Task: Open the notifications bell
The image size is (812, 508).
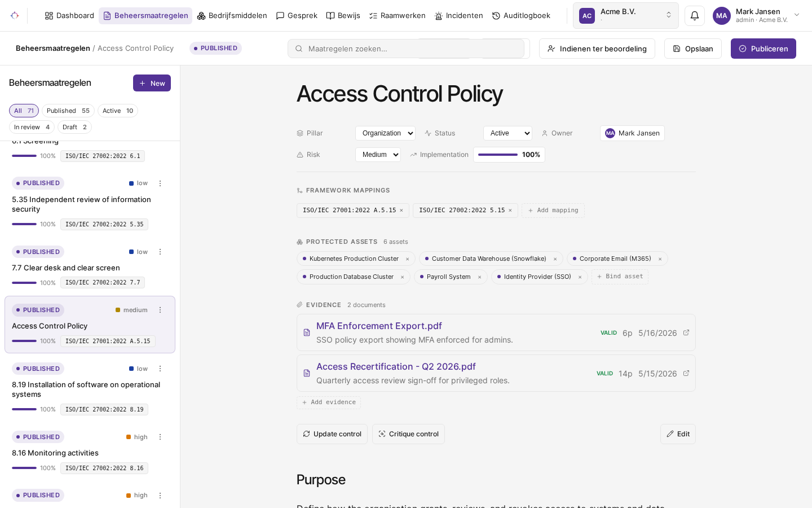Action: 695,16
